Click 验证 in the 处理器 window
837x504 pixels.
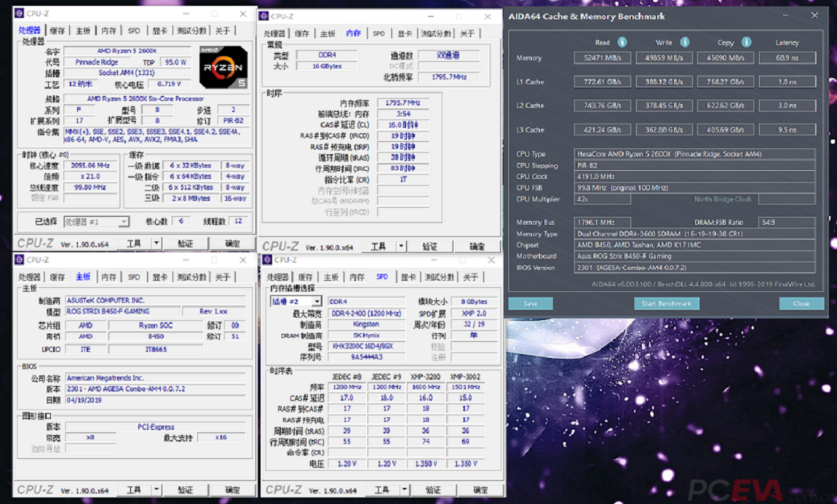[x=185, y=243]
